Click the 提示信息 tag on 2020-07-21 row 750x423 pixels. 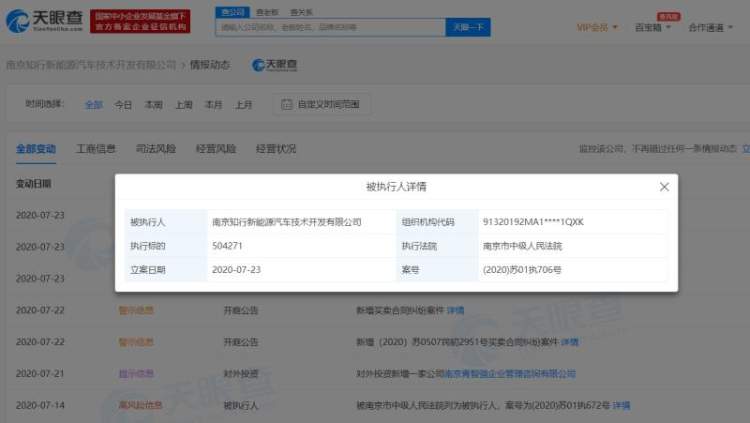click(x=136, y=374)
